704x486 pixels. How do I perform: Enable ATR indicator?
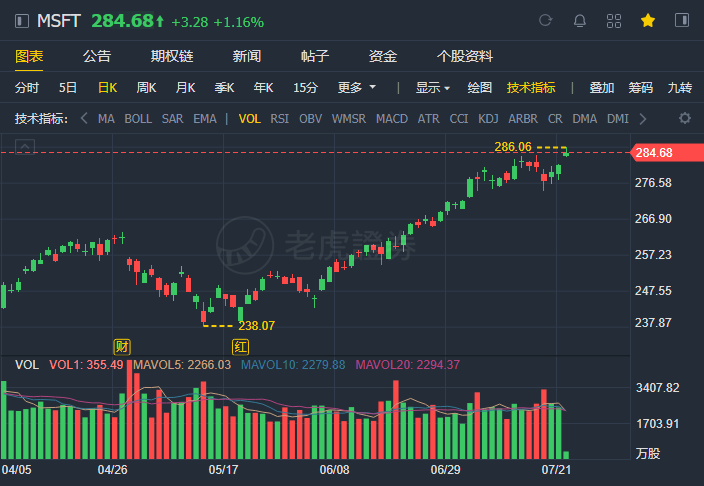coord(428,119)
